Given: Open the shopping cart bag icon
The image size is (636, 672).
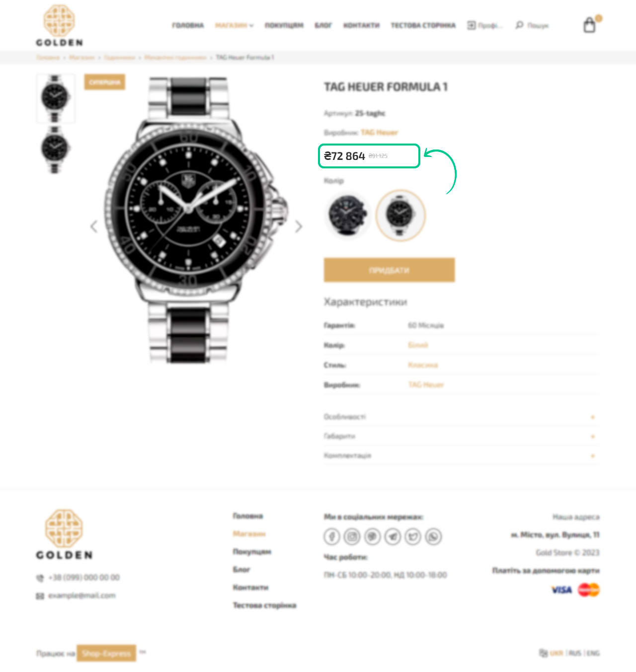Looking at the screenshot, I should tap(589, 25).
